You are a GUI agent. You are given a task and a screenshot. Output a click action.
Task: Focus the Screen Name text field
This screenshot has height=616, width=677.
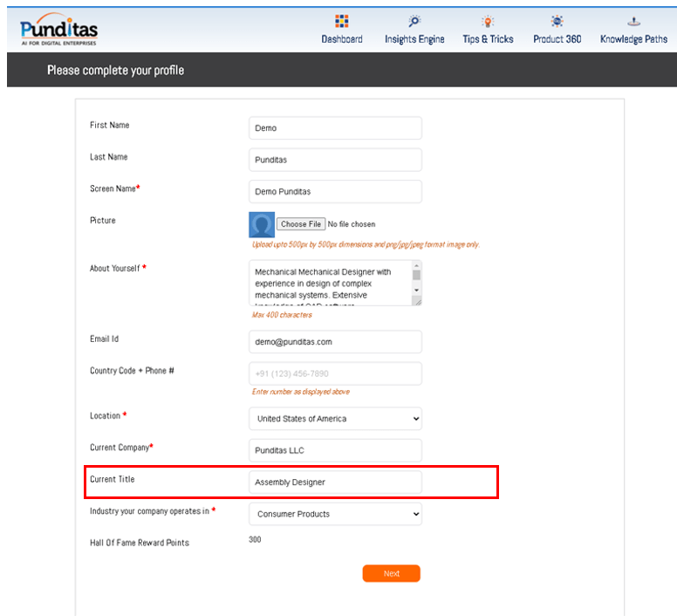coord(335,191)
